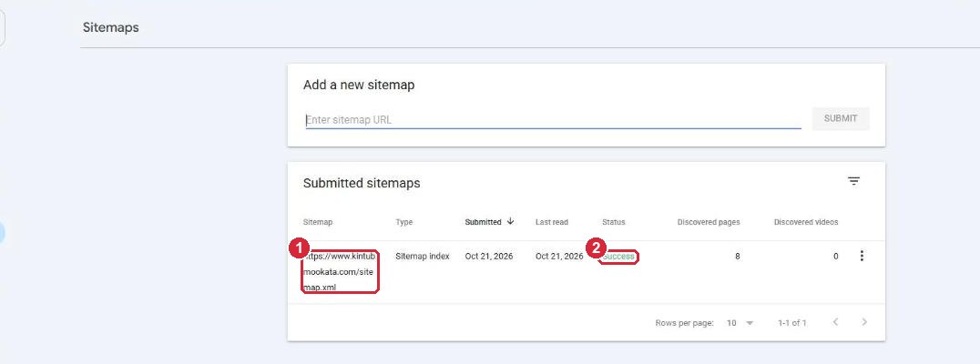The height and width of the screenshot is (364, 980).
Task: Sort by the Submitted column header
Action: 483,222
